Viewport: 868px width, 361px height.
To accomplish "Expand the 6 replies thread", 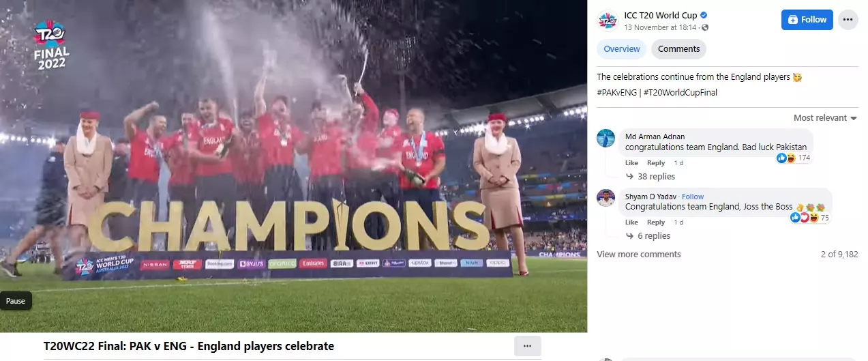I will point(648,236).
